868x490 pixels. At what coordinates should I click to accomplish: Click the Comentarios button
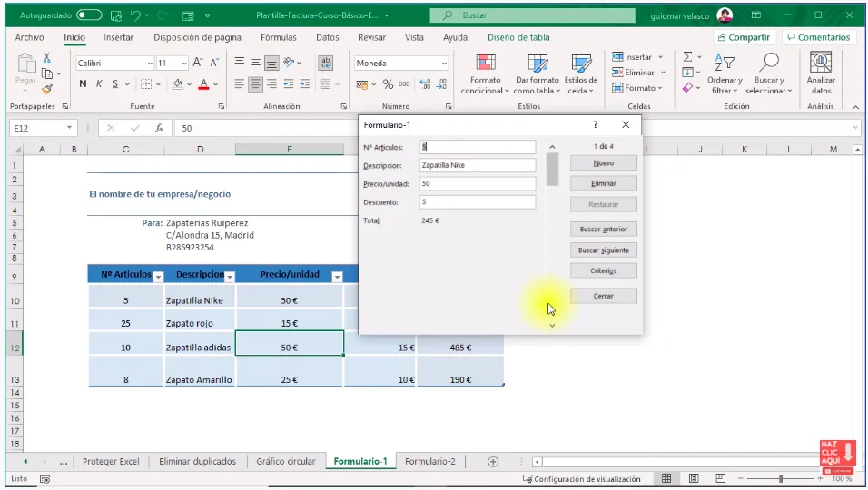818,37
